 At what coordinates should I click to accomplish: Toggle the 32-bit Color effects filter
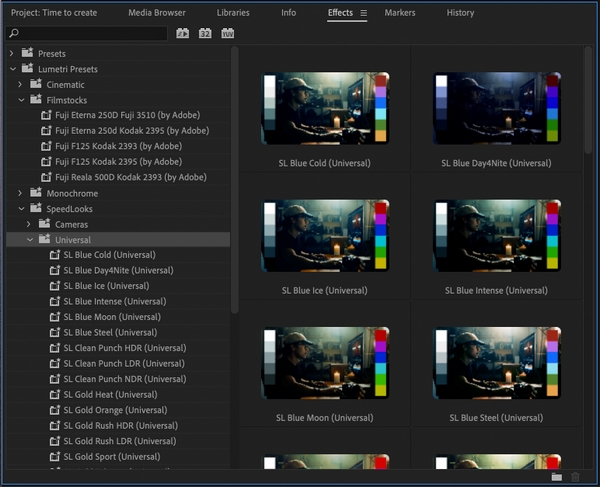tap(205, 33)
